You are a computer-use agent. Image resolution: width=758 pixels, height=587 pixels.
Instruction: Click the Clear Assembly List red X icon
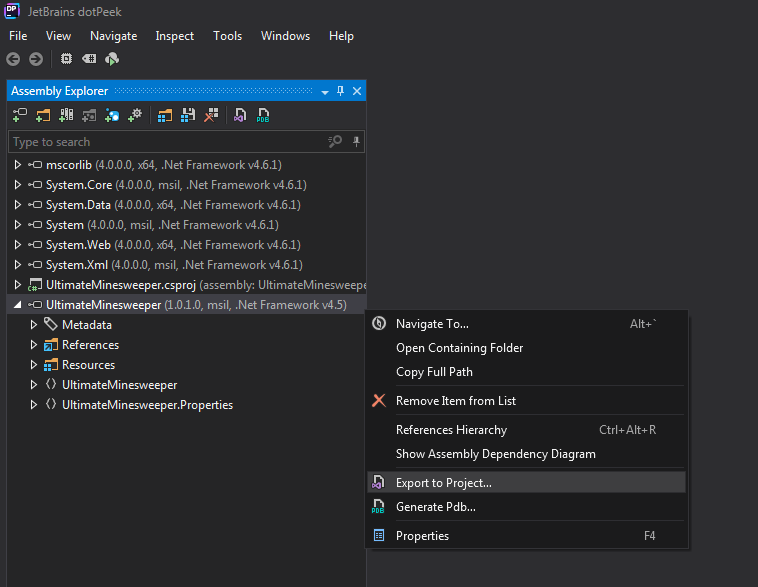coord(211,115)
